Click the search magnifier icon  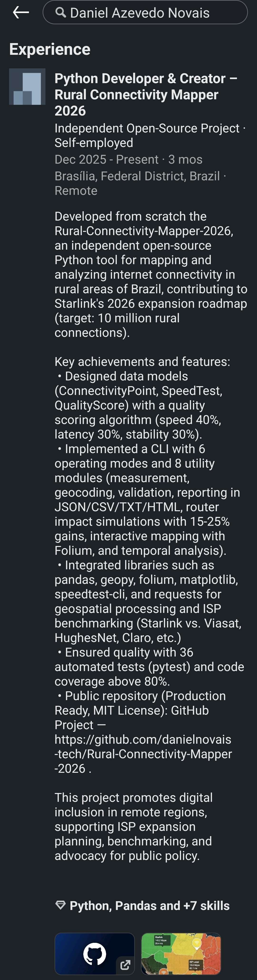[x=60, y=13]
